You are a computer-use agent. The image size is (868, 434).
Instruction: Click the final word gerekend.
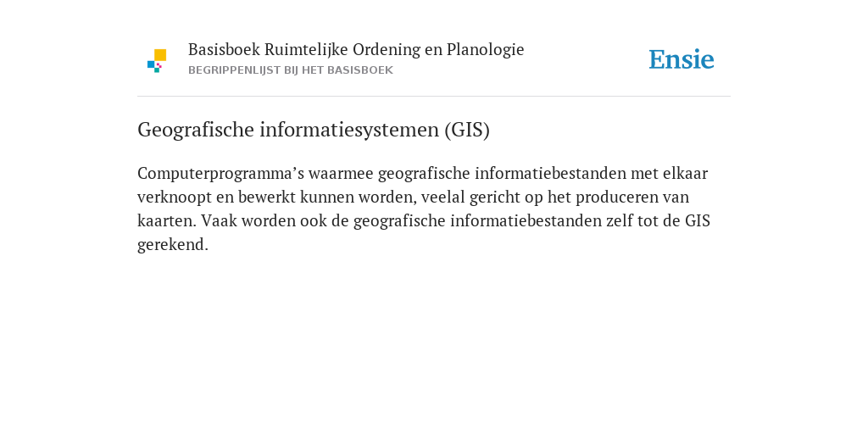point(173,245)
